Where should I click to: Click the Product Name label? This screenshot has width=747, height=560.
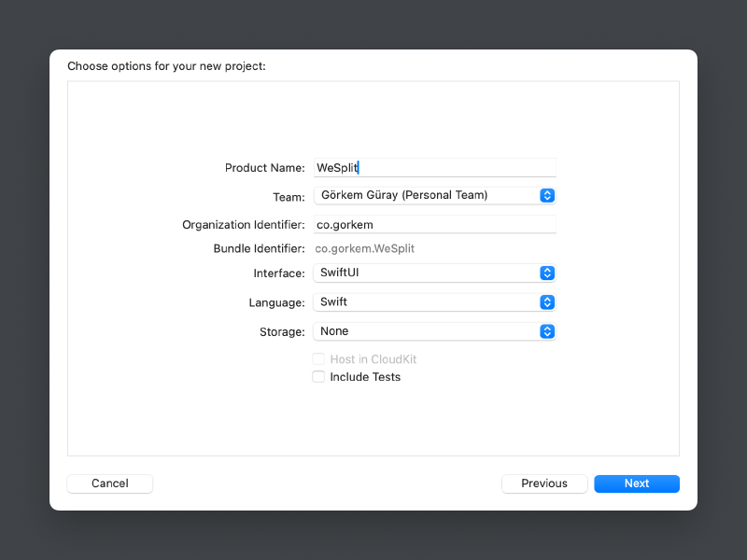265,168
